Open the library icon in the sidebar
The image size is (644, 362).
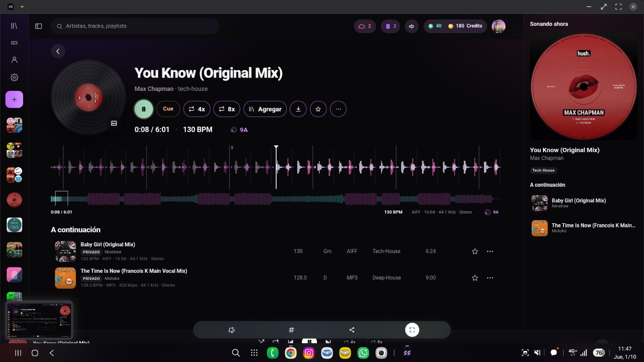click(x=14, y=26)
